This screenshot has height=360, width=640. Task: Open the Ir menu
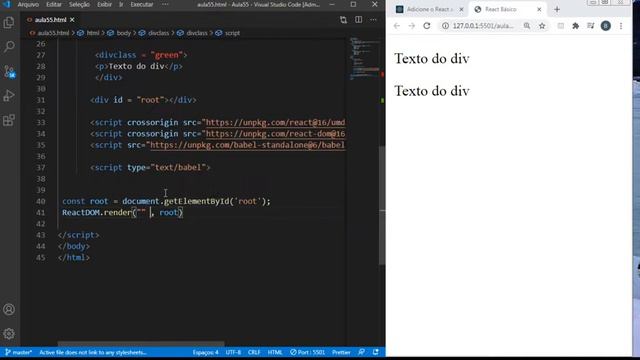pos(121,4)
